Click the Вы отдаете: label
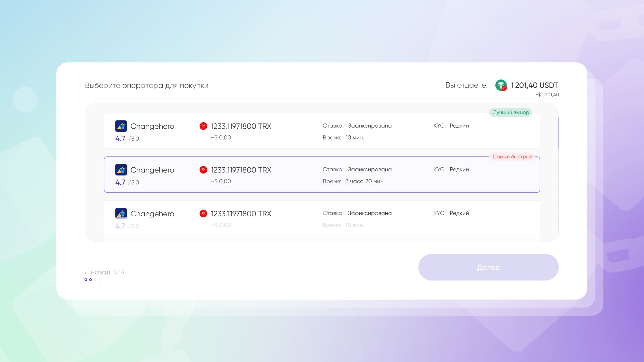The height and width of the screenshot is (362, 644). (x=466, y=85)
